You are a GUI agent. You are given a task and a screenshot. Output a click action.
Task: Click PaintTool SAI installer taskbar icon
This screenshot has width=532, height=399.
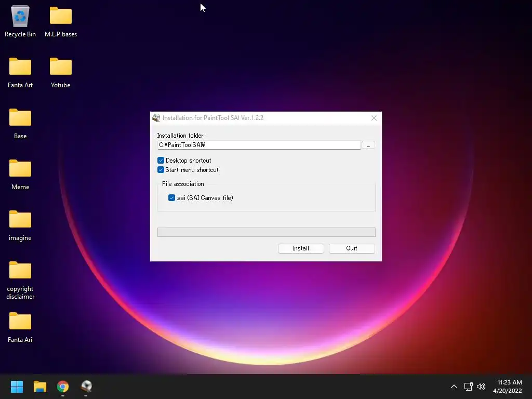click(x=86, y=387)
